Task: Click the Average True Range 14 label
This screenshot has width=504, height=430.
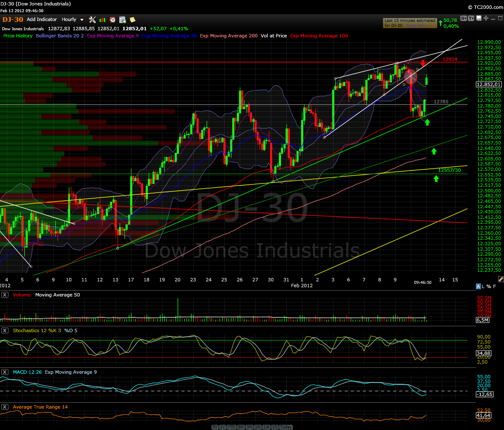Action: (40, 407)
